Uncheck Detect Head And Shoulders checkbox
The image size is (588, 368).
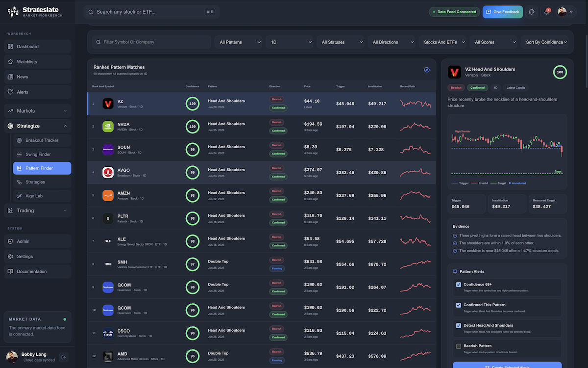coord(459,325)
